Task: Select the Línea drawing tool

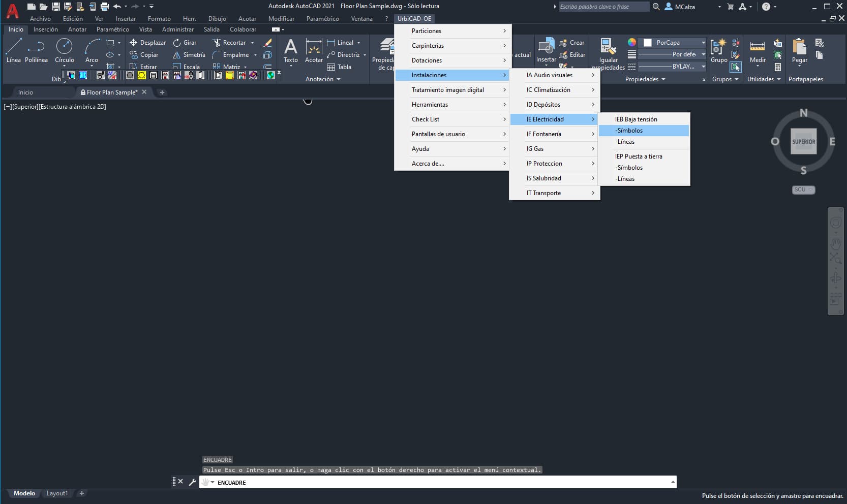Action: click(x=14, y=50)
